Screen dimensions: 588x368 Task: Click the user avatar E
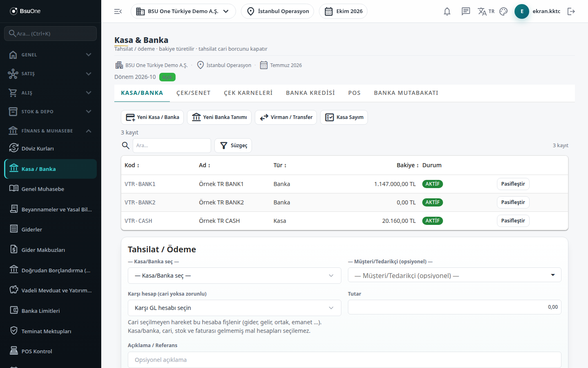(x=522, y=11)
